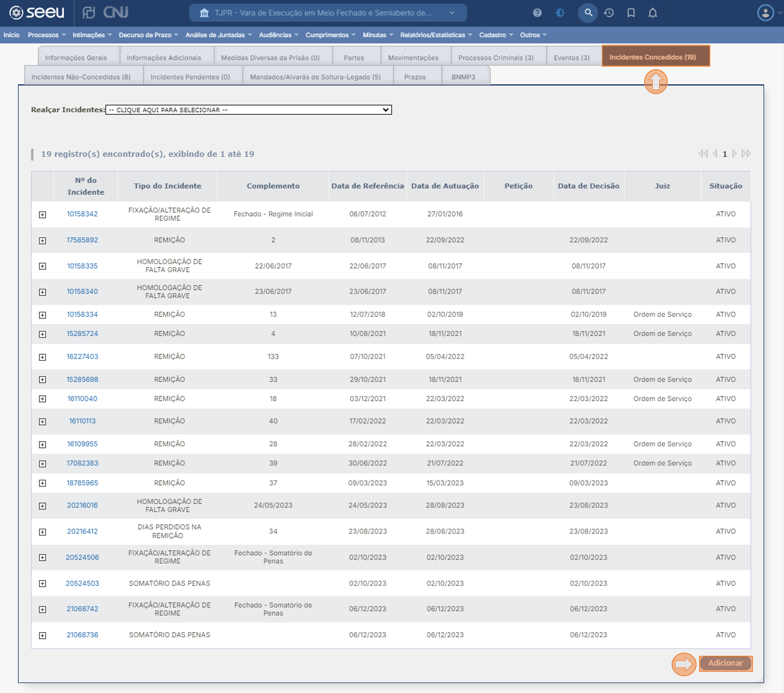Expand row of incident 16227403

point(43,357)
